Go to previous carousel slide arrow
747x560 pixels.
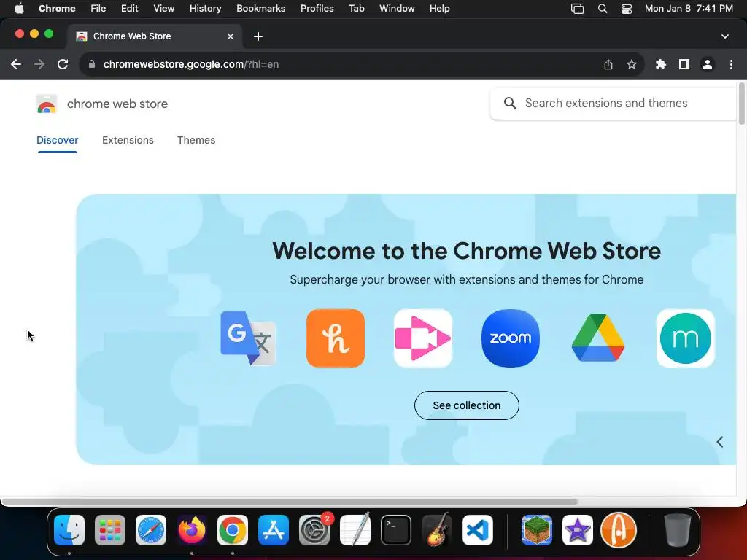720,442
